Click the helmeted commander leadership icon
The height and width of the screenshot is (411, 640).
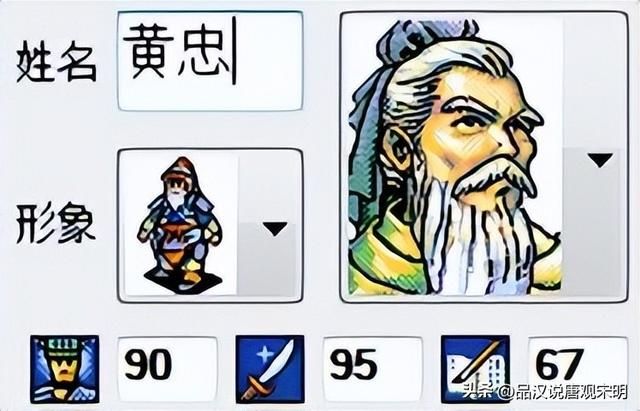(65, 369)
